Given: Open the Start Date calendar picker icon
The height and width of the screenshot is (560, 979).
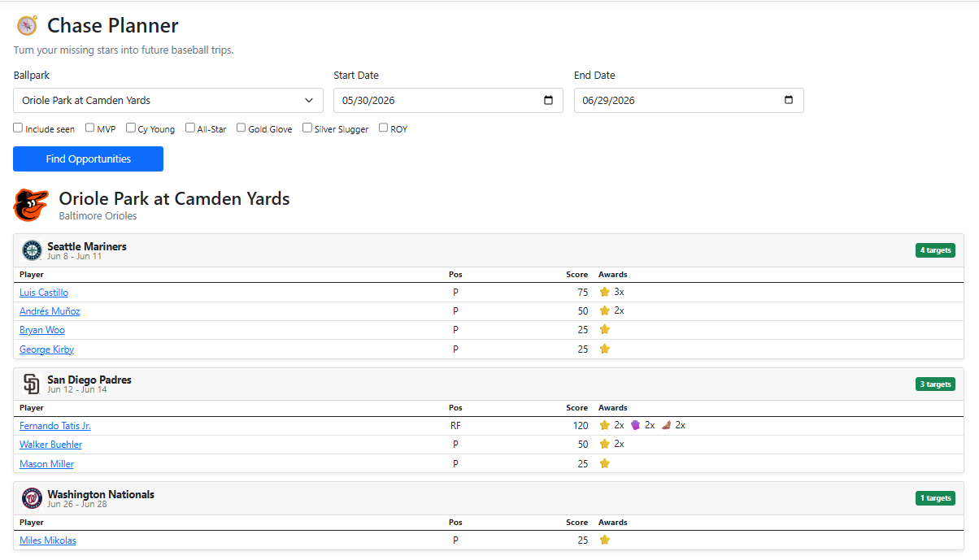Looking at the screenshot, I should pyautogui.click(x=548, y=100).
